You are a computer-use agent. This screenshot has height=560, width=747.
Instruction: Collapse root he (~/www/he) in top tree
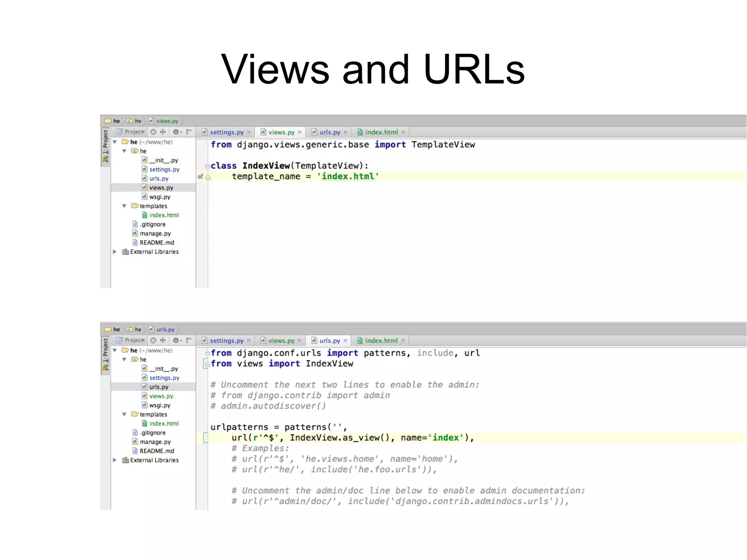[x=115, y=142]
